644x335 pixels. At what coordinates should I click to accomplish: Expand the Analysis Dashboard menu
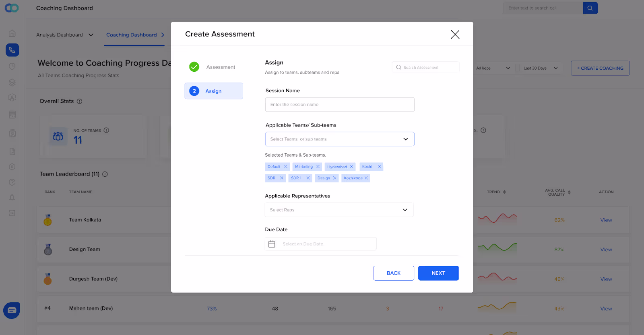(65, 35)
